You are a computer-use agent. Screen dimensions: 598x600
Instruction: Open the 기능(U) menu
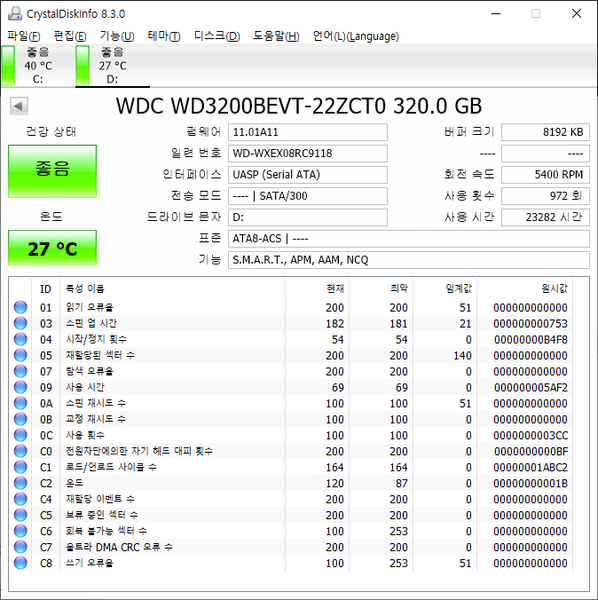[117, 36]
